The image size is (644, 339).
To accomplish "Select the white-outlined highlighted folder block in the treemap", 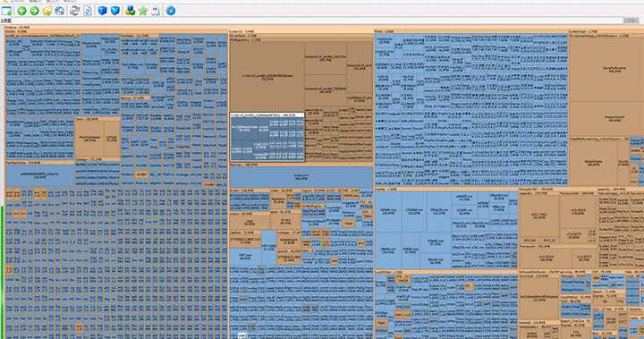I will click(x=267, y=137).
